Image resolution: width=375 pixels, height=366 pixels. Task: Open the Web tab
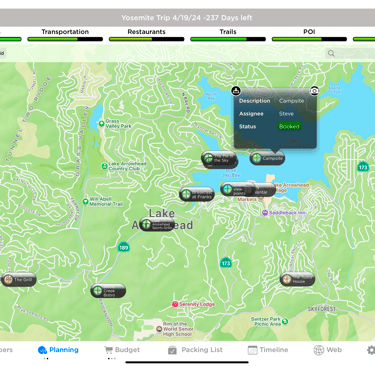(328, 350)
